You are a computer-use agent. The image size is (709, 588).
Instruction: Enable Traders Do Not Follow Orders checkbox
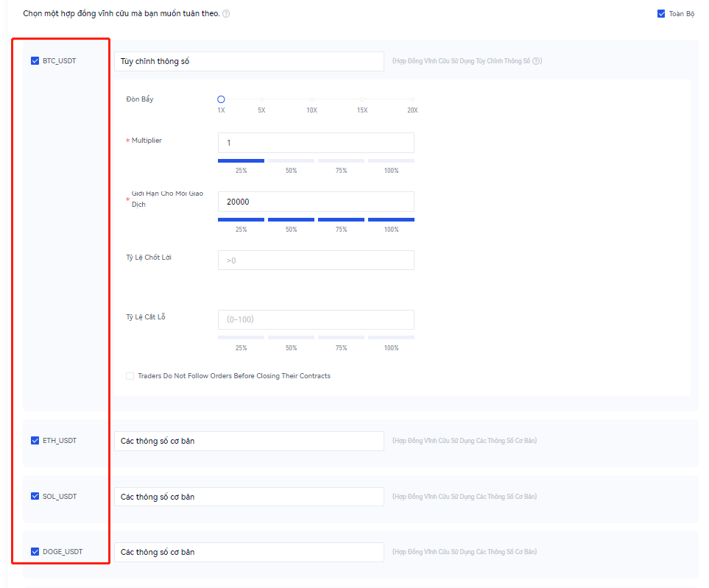click(130, 376)
